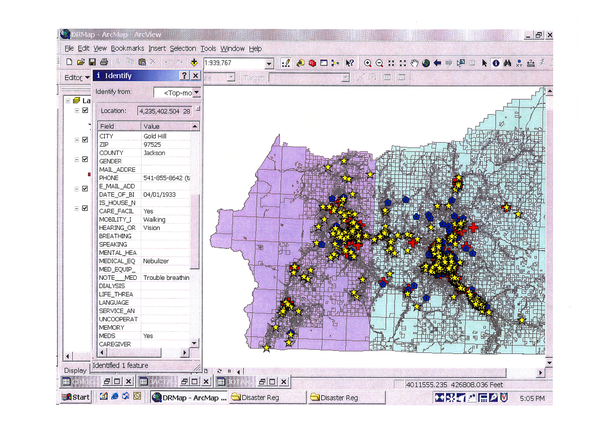
Task: Click the 5:05 PM system clock
Action: point(532,398)
